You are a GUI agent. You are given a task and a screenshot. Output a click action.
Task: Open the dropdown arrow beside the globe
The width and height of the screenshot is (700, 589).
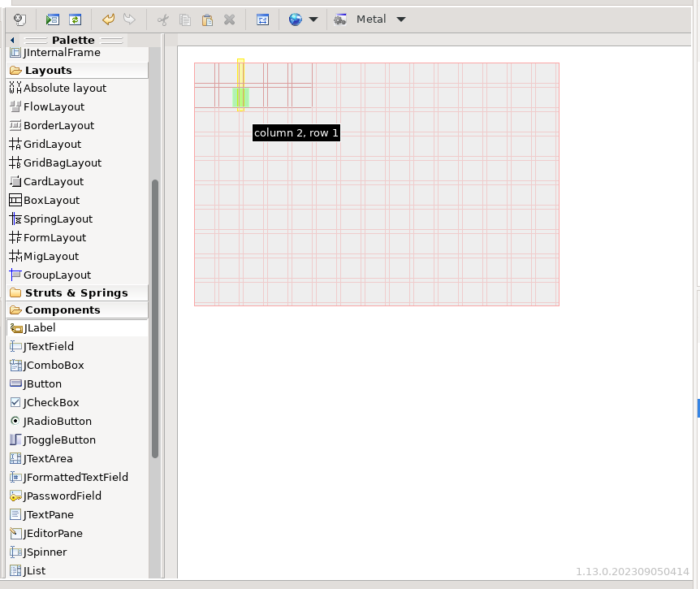(x=313, y=19)
